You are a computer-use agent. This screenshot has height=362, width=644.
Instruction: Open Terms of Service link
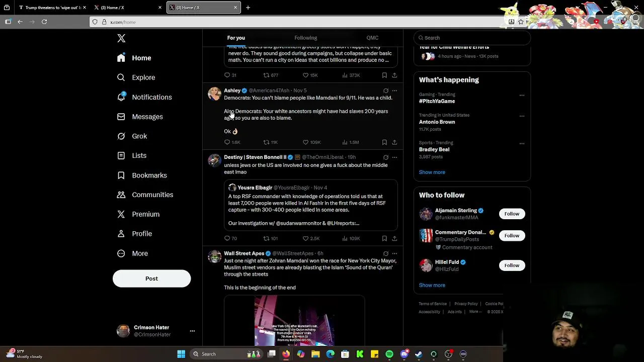pos(433,304)
